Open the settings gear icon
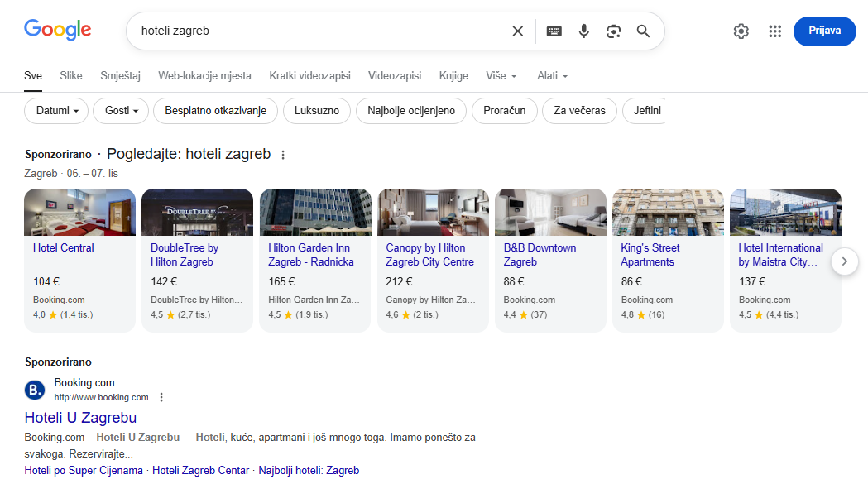The image size is (868, 484). click(x=741, y=31)
